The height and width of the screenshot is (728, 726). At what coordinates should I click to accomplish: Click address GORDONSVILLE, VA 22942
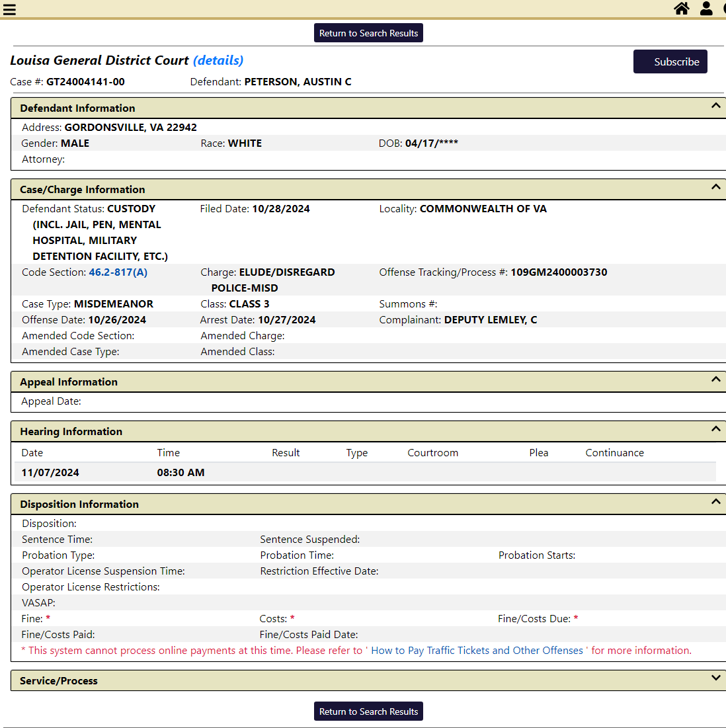(130, 127)
